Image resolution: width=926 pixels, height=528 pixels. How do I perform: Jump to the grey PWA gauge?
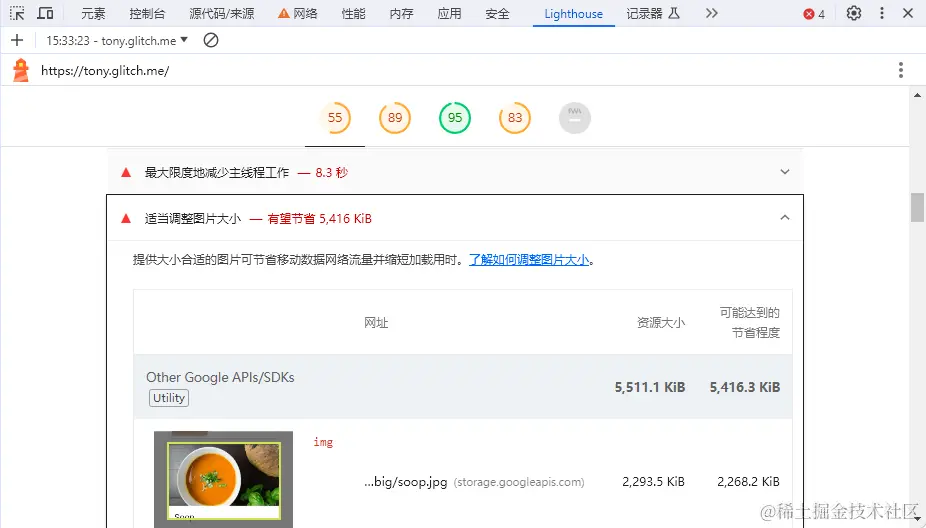[575, 118]
